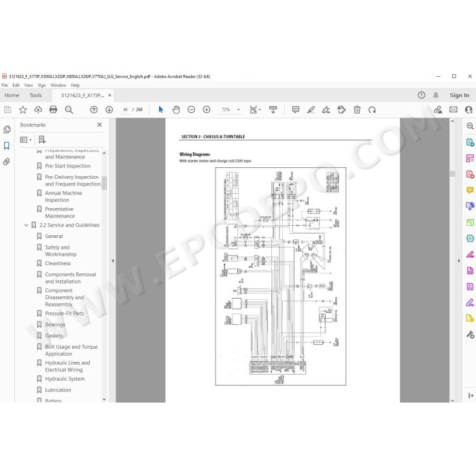
Task: Click the scrolling mode toolbar icon
Action: point(273,109)
